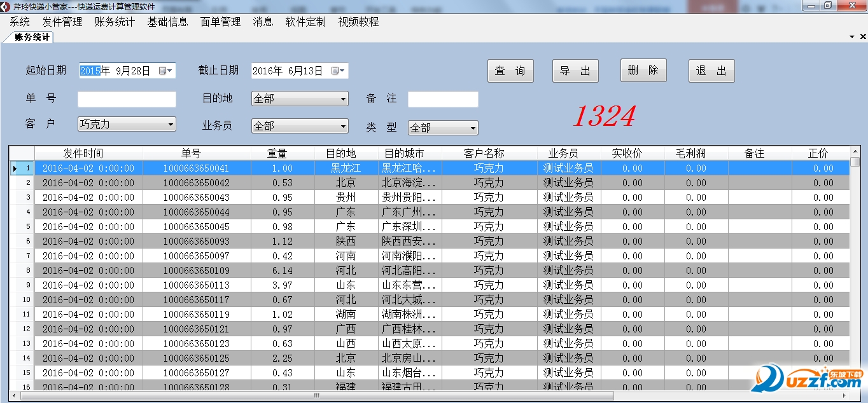Image resolution: width=868 pixels, height=403 pixels.
Task: Click the 单号 input field
Action: [x=127, y=99]
